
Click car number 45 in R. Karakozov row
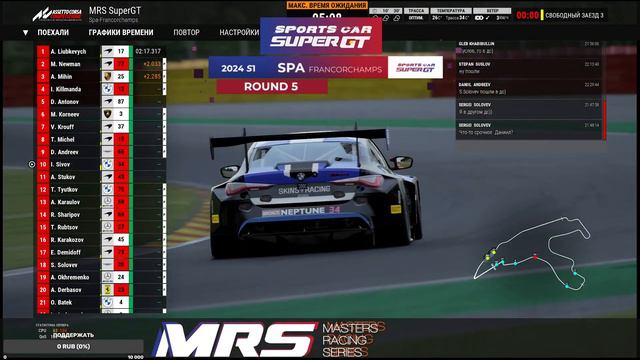click(121, 240)
